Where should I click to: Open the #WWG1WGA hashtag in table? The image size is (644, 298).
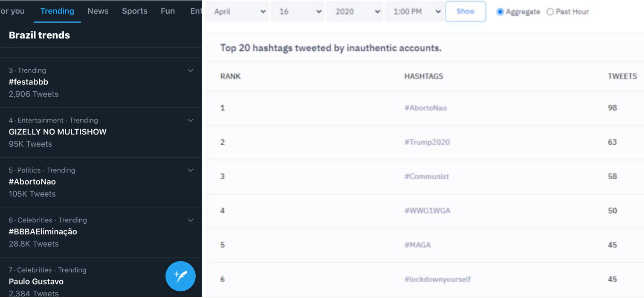(427, 210)
